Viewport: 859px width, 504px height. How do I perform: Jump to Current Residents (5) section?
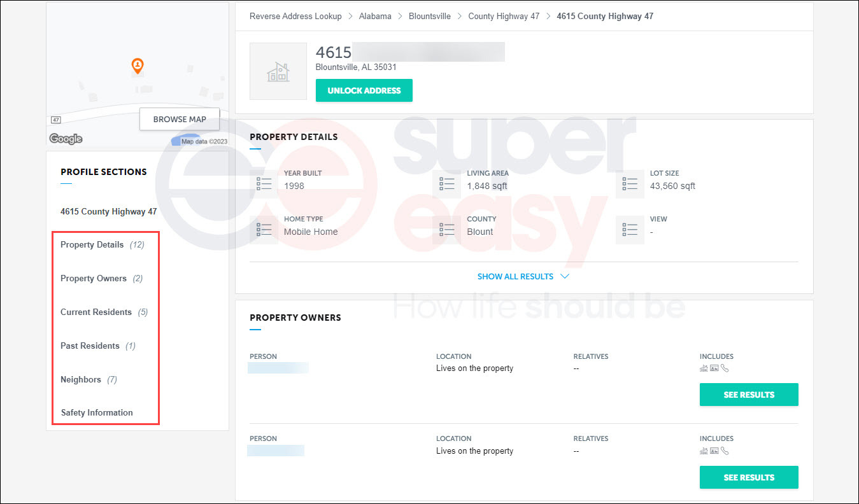tap(104, 312)
